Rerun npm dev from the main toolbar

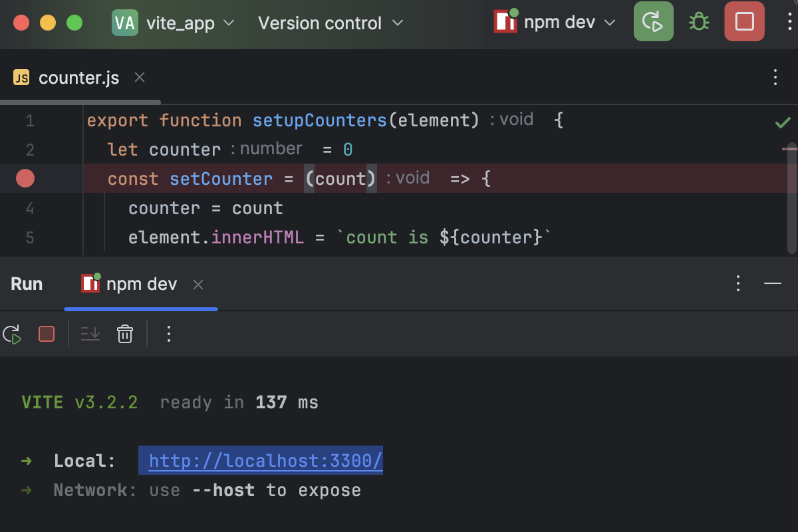(653, 21)
